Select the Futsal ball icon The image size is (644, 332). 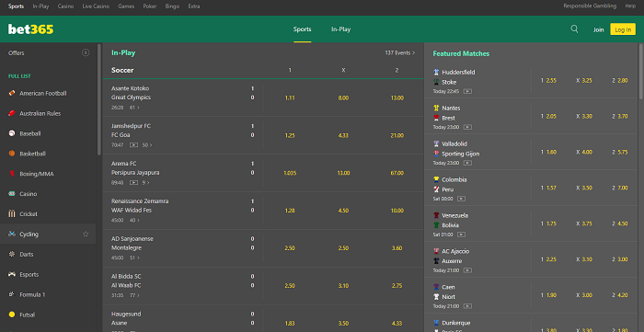(11, 315)
